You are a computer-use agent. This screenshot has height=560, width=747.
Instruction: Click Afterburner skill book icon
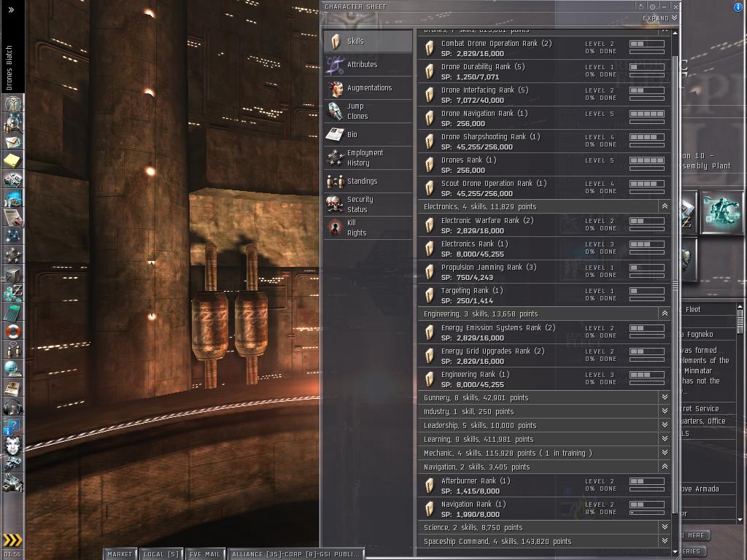pos(429,486)
